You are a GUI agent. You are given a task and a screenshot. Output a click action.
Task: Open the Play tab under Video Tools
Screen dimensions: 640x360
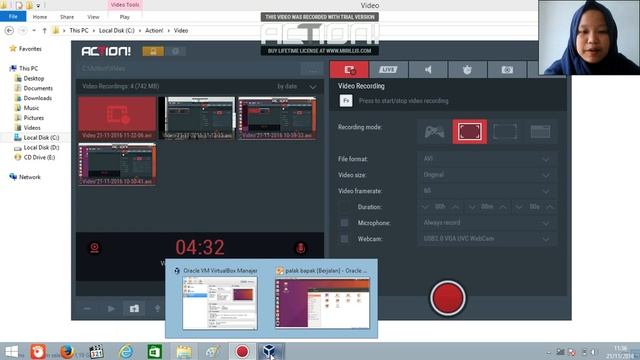(124, 17)
